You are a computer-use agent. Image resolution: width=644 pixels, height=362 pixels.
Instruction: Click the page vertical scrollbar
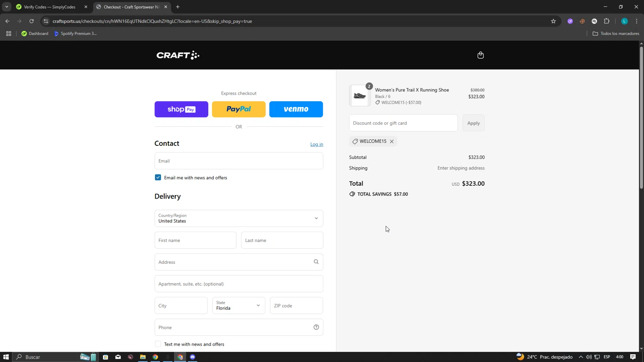641,118
